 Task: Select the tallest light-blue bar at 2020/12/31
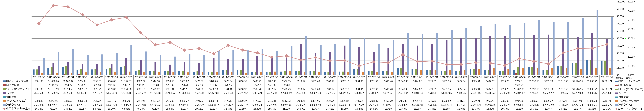click(597, 43)
